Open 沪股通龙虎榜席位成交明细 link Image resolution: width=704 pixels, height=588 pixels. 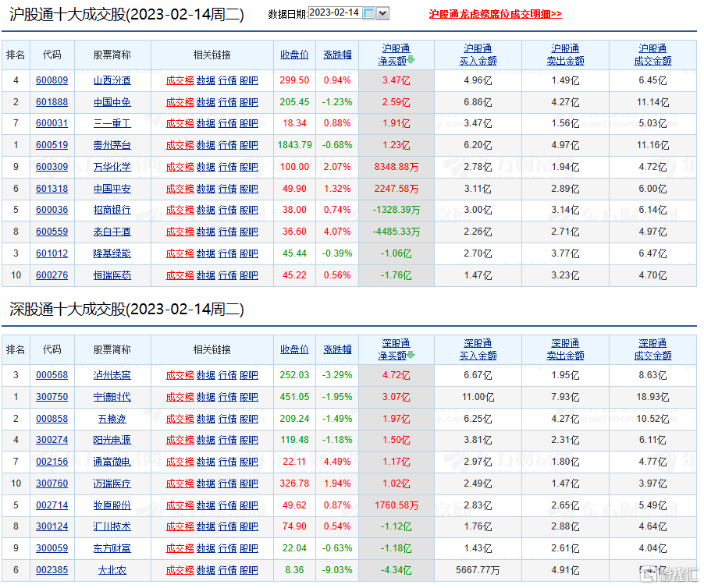pyautogui.click(x=496, y=14)
